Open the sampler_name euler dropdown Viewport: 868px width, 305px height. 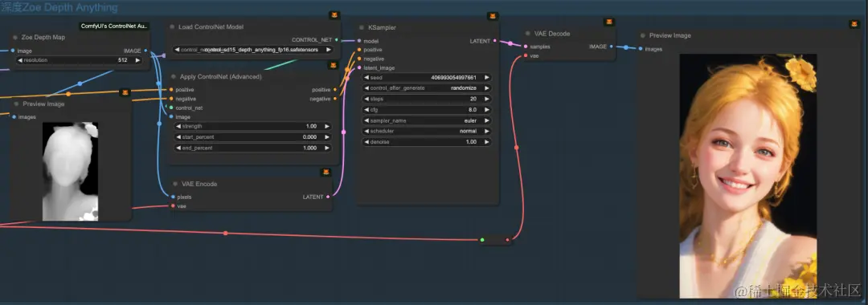click(426, 120)
